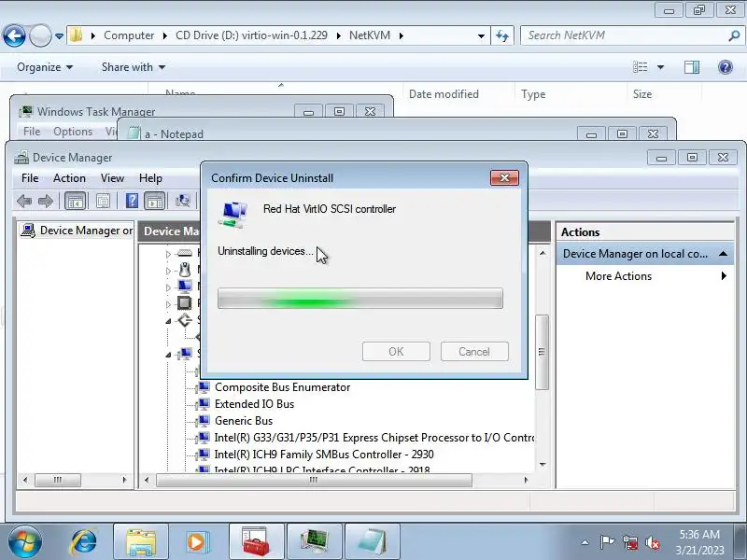Viewport: 747px width, 560px height.
Task: Expand the monitor category in device tree
Action: click(x=168, y=287)
